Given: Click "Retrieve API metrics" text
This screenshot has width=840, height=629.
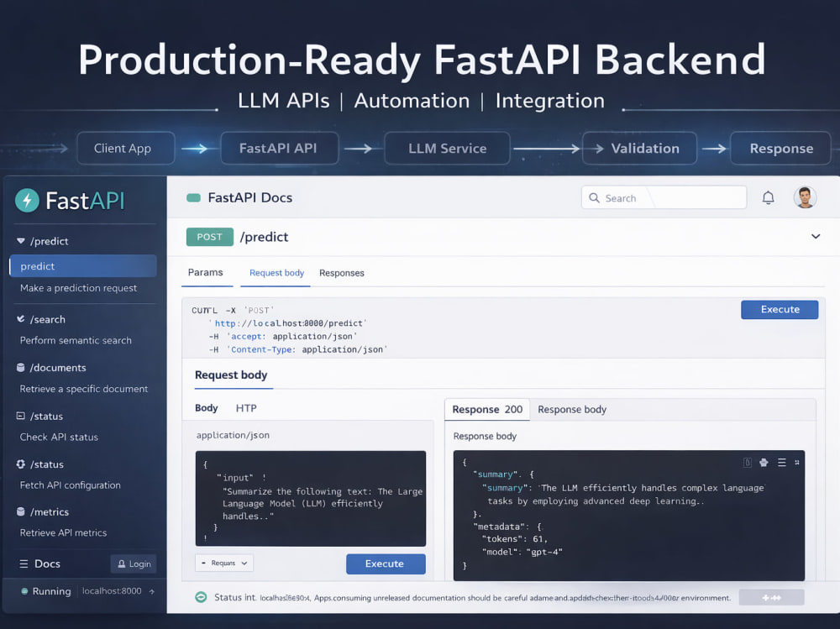Looking at the screenshot, I should (63, 533).
